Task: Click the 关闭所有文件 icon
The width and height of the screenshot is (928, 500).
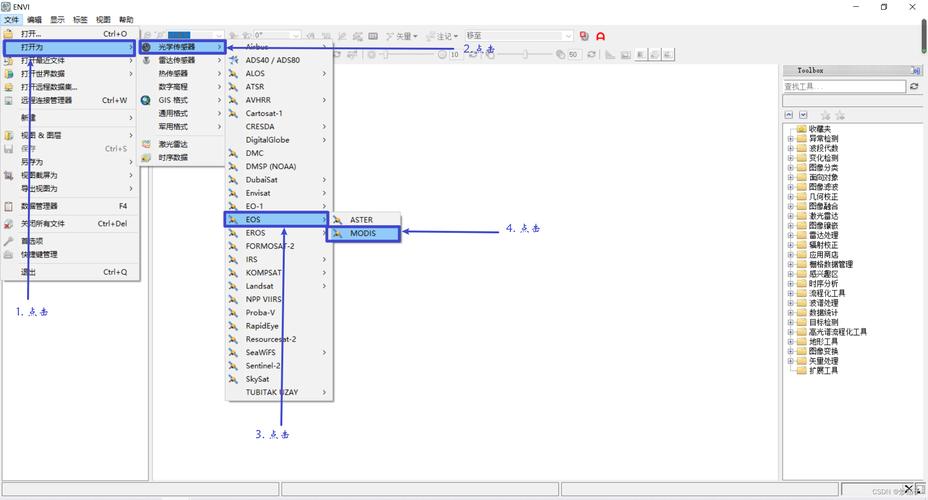Action: tap(8, 224)
